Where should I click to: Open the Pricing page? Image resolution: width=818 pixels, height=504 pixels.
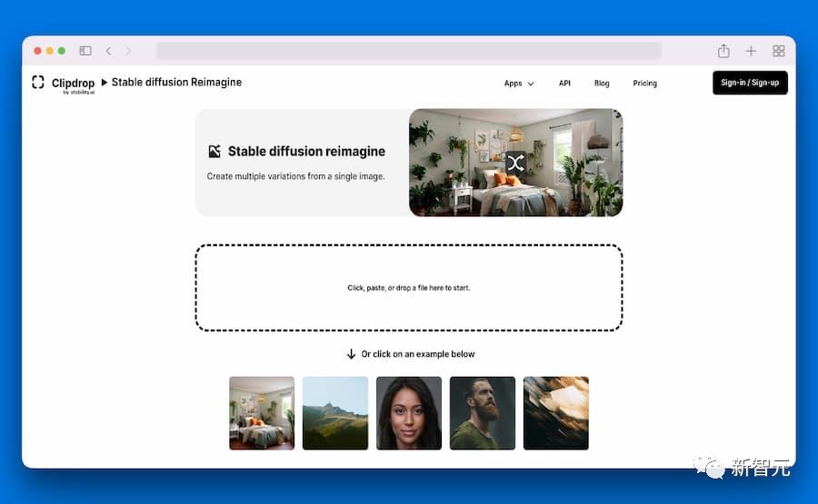pyautogui.click(x=644, y=84)
